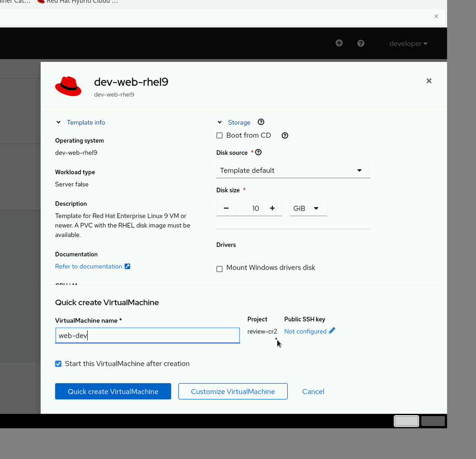476x459 pixels.
Task: Enable the Boot from CD checkbox
Action: tap(220, 136)
